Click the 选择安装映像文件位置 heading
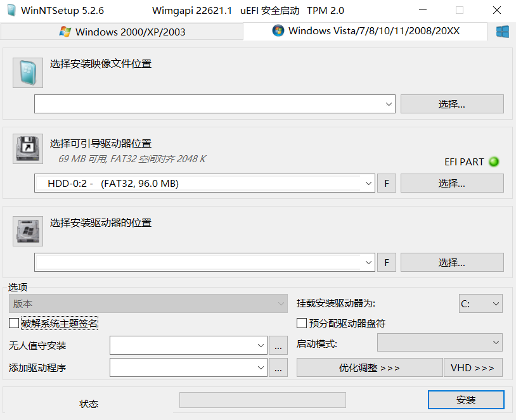Image resolution: width=516 pixels, height=420 pixels. (101, 63)
